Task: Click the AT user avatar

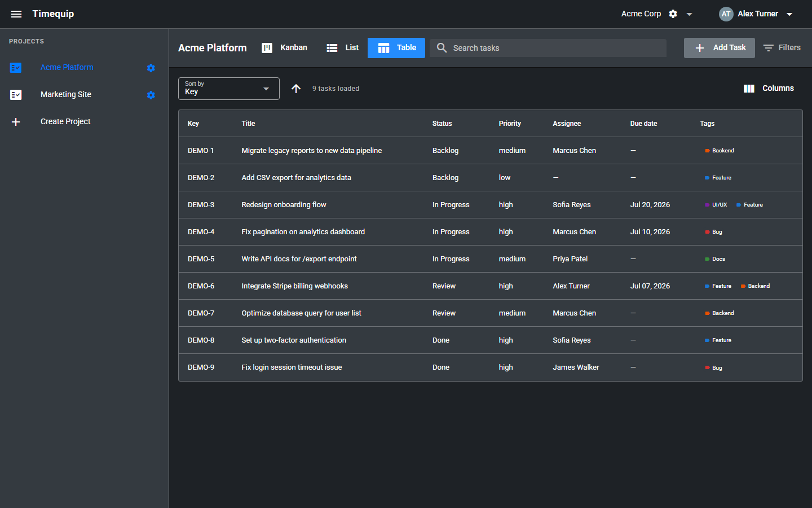Action: point(726,14)
